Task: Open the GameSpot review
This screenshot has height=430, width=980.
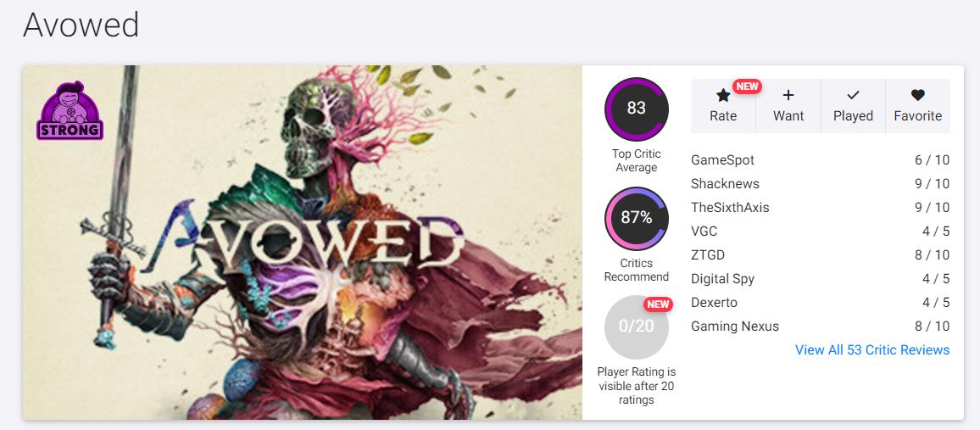Action: coord(722,160)
